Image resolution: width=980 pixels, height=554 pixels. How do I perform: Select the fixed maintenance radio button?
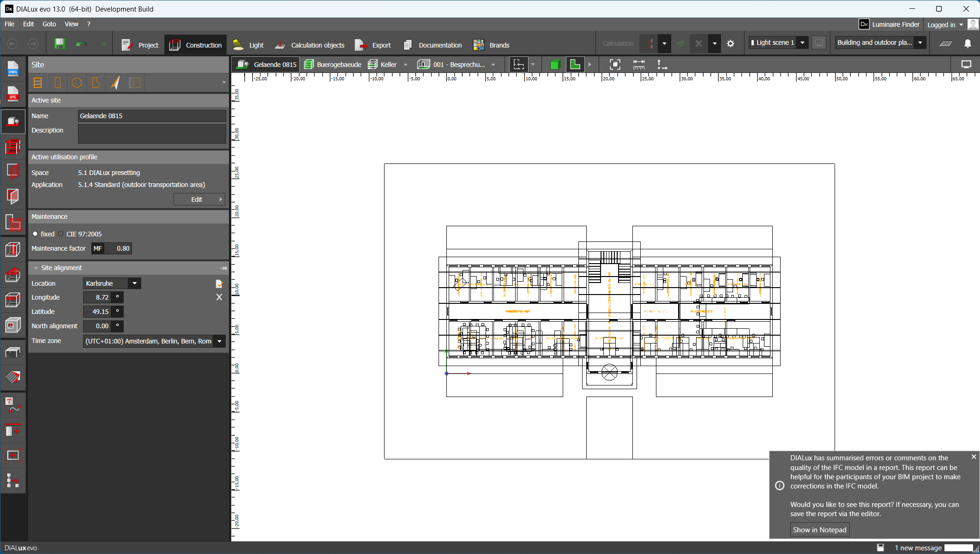point(35,234)
